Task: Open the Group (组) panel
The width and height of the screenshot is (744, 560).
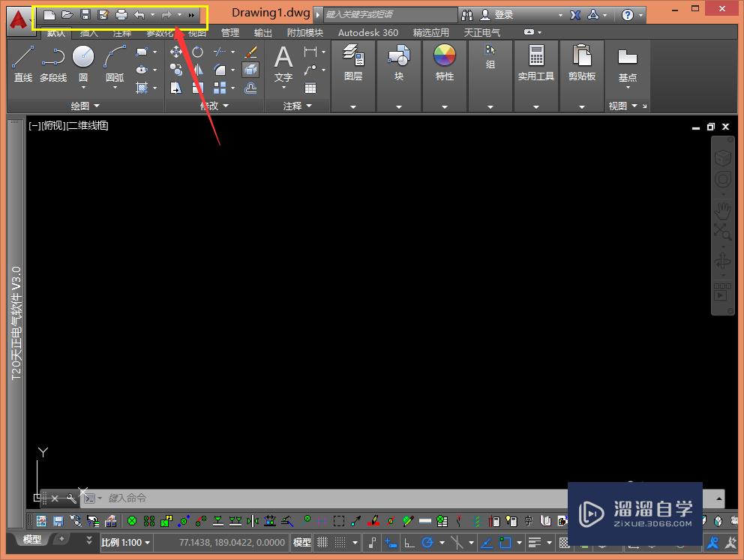Action: 490,57
